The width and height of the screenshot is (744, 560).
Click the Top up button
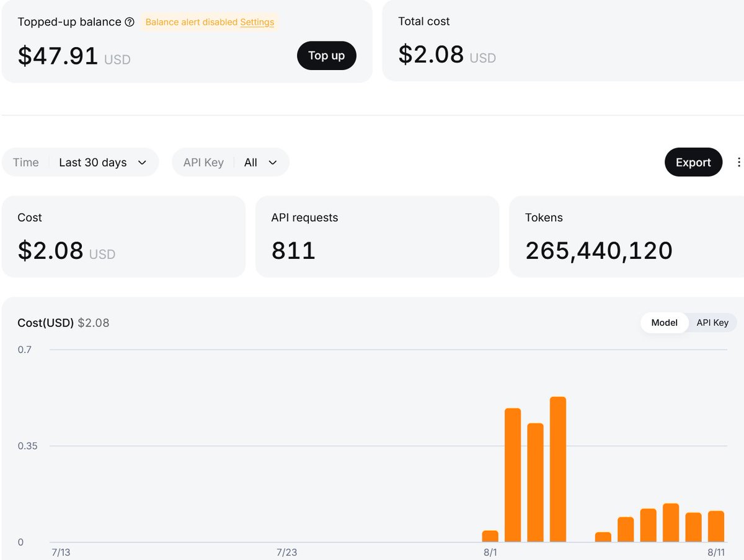click(327, 56)
